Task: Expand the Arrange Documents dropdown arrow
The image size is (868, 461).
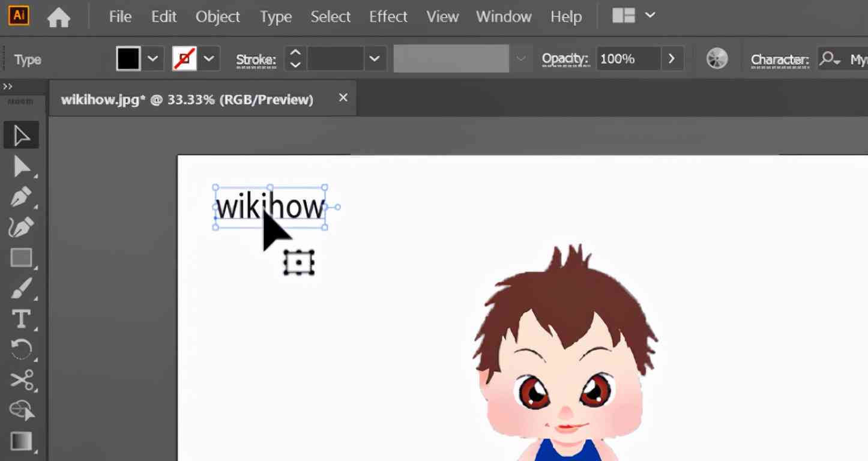Action: click(650, 16)
